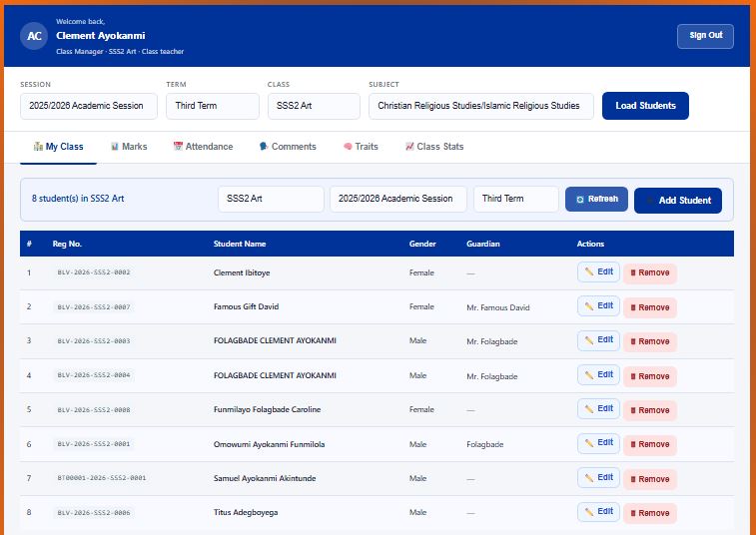
Task: Remove student with Reg No. ending 0004
Action: [650, 376]
